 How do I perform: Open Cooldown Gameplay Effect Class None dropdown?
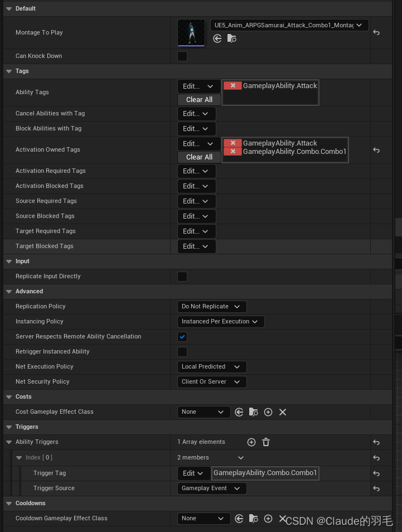(204, 519)
